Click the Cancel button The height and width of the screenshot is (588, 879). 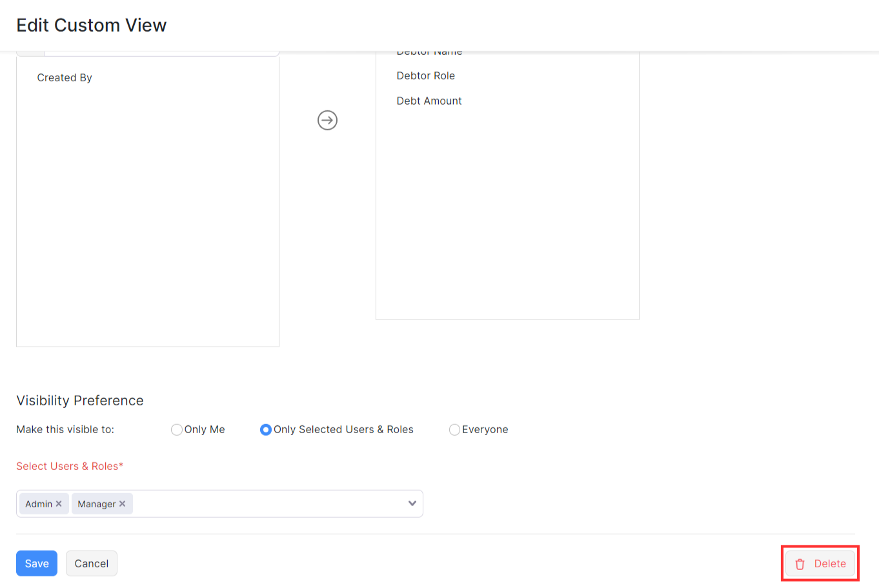[91, 563]
